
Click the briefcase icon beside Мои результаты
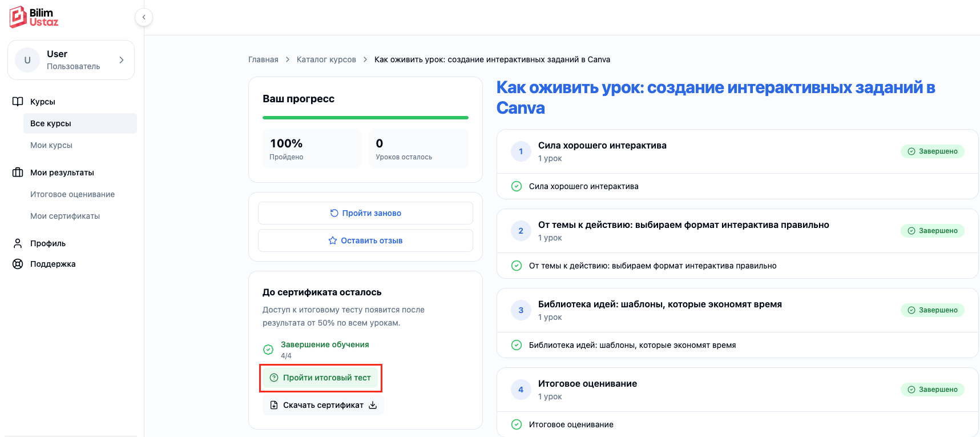18,173
